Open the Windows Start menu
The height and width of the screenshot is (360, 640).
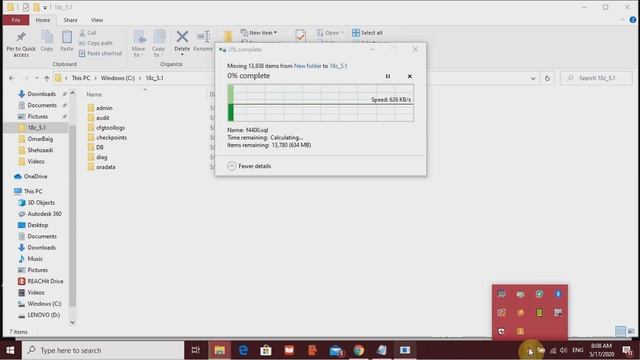(x=10, y=350)
